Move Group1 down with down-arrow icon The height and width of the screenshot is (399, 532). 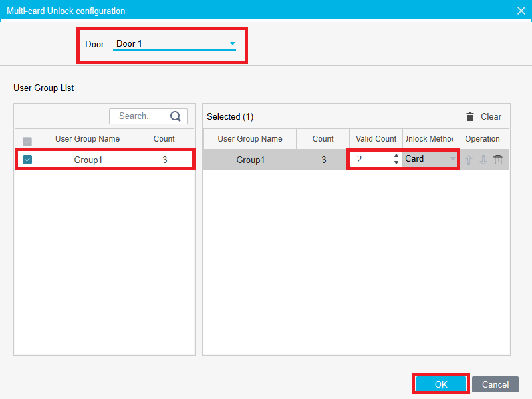(x=483, y=160)
